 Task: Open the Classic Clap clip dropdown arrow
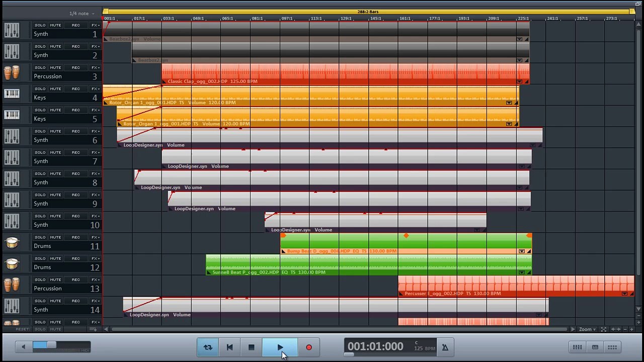pyautogui.click(x=519, y=81)
